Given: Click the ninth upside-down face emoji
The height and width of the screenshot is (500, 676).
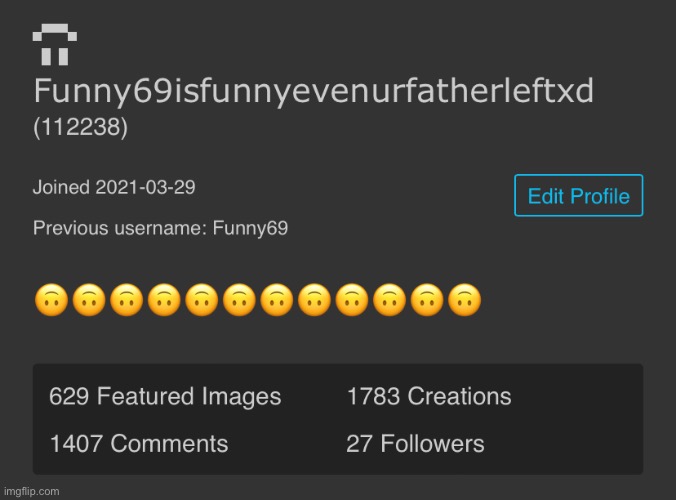Looking at the screenshot, I should (x=352, y=300).
